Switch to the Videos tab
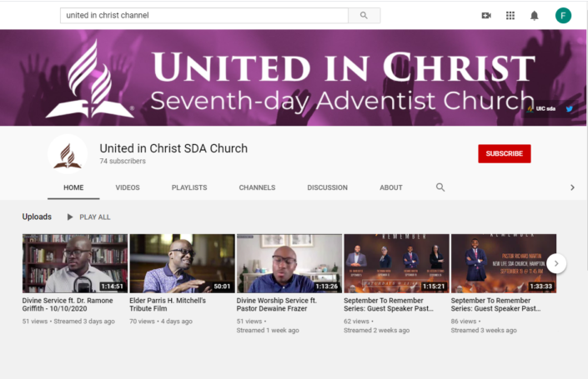 (x=128, y=187)
